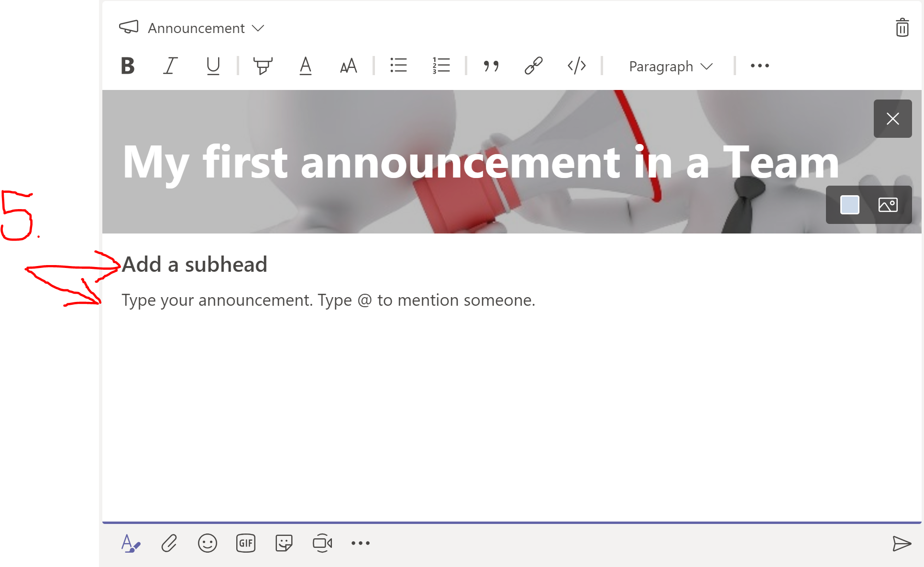The width and height of the screenshot is (924, 567).
Task: Open the font size options
Action: click(x=349, y=66)
